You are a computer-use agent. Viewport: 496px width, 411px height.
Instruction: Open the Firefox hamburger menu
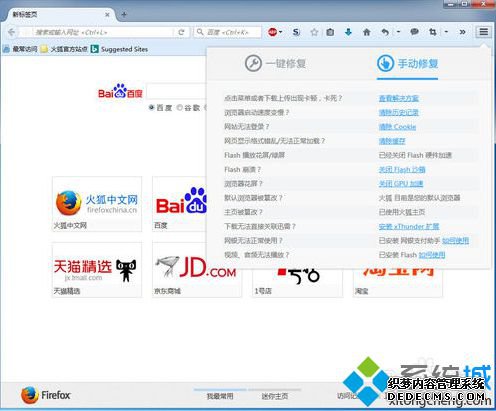484,32
